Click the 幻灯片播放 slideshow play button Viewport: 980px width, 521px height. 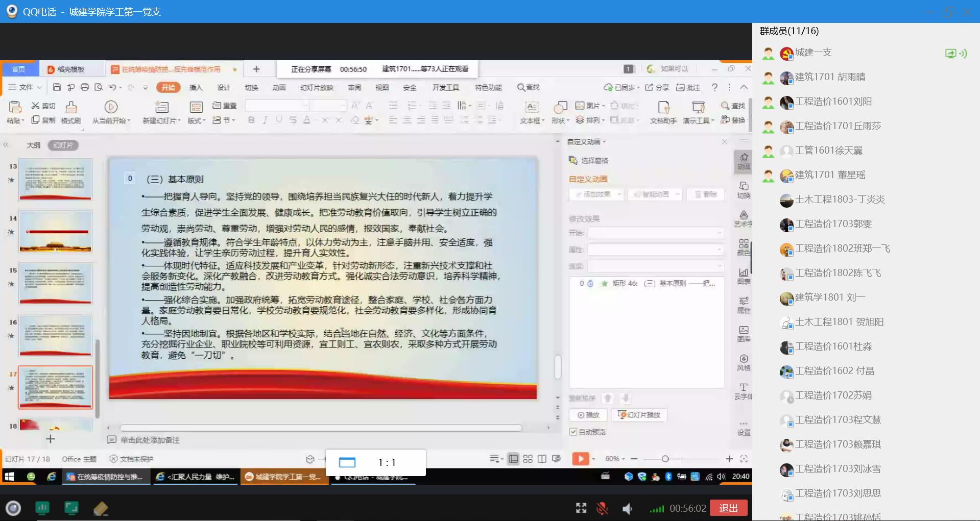click(x=642, y=415)
